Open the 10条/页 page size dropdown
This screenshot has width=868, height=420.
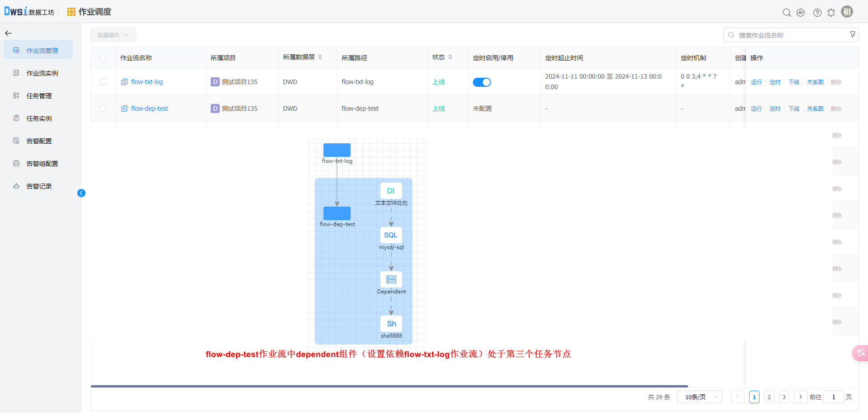[699, 397]
